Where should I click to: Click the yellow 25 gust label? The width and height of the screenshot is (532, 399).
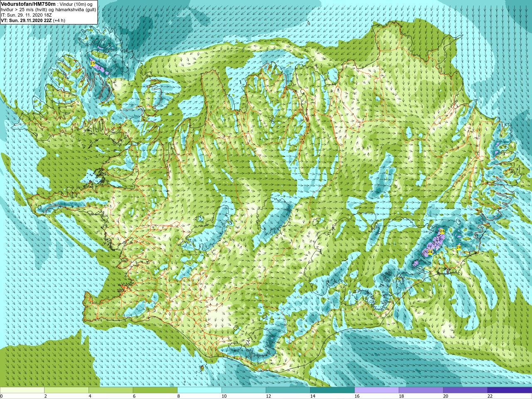[x=93, y=63]
